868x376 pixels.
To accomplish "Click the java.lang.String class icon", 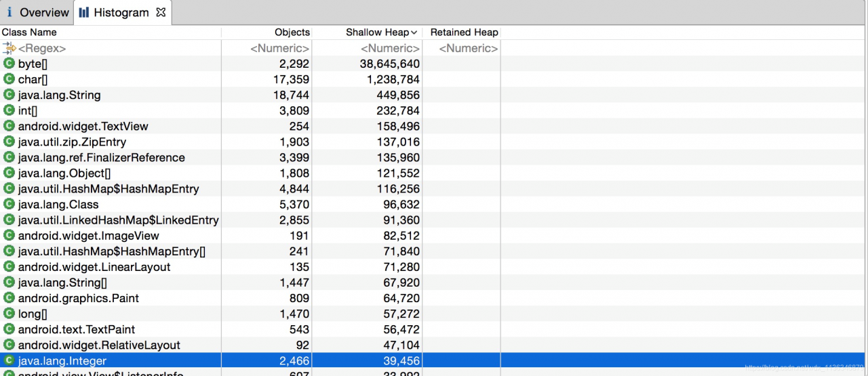I will click(x=9, y=95).
